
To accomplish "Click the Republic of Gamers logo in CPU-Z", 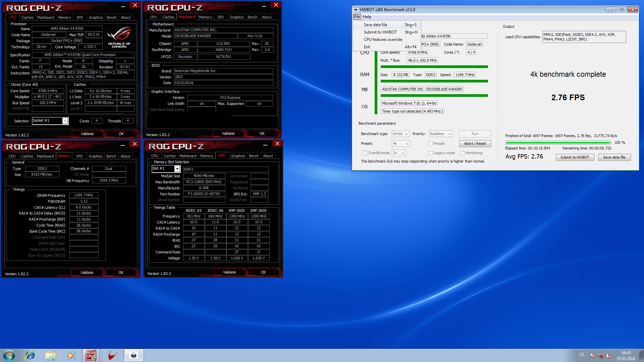I will (x=119, y=37).
